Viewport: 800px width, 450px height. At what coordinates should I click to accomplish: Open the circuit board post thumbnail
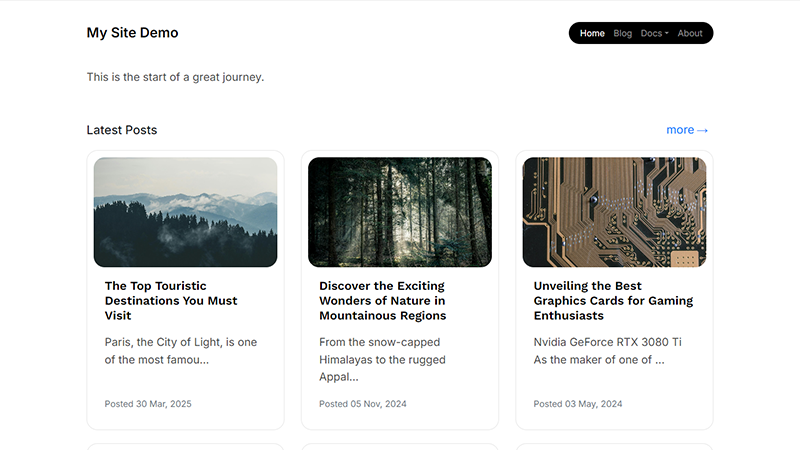point(614,212)
